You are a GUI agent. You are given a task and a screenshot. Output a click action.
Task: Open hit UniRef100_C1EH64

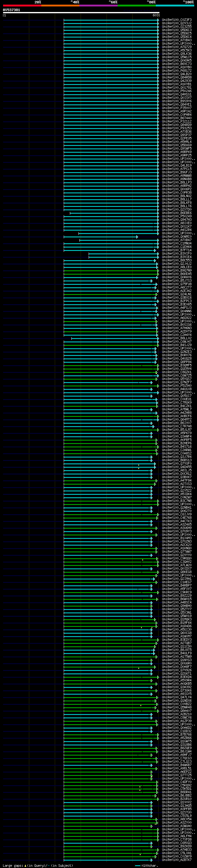pyautogui.click(x=177, y=247)
